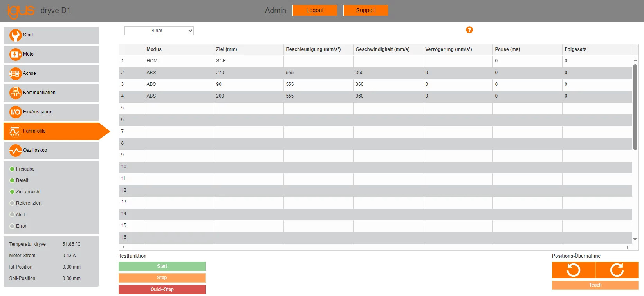This screenshot has height=296, width=644.
Task: Click the Freigabe status indicator
Action: [x=12, y=169]
